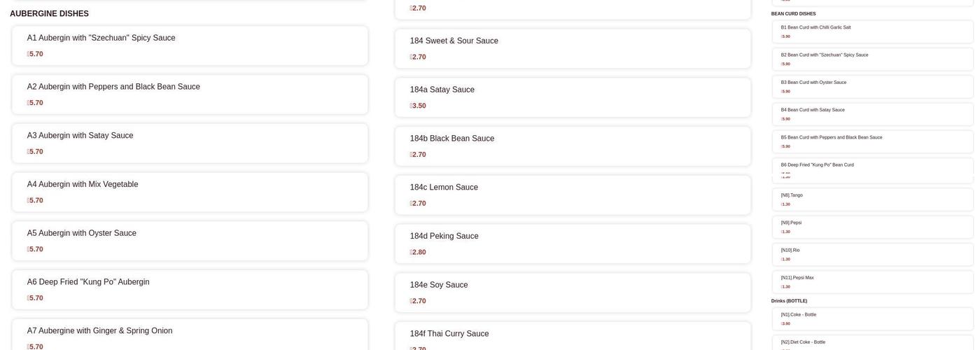Select 184e Soy Sauce
This screenshot has width=980, height=350.
pyautogui.click(x=573, y=293)
